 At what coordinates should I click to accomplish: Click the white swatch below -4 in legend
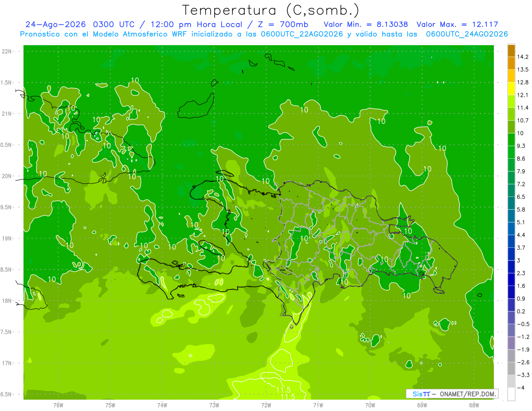point(511,394)
